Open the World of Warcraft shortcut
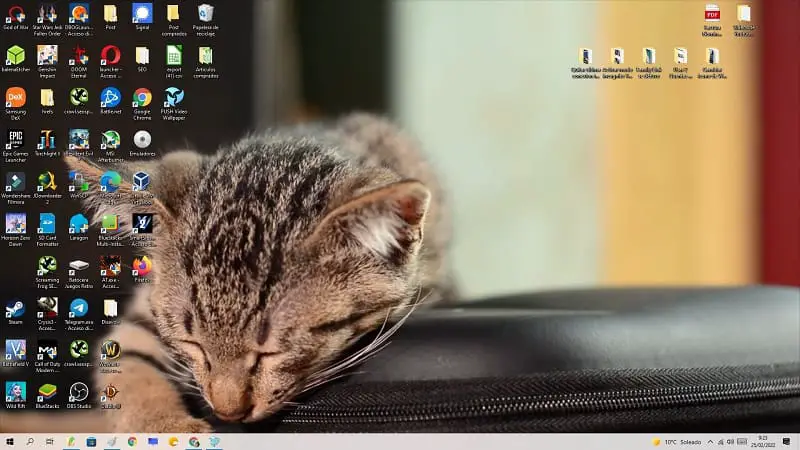 point(111,357)
